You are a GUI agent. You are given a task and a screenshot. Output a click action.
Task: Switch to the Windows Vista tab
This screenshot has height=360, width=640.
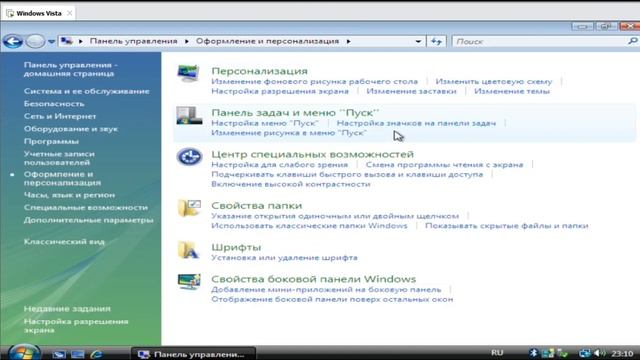tap(39, 13)
